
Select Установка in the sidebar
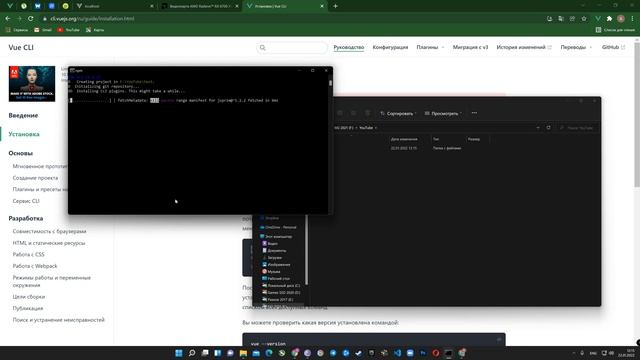point(24,134)
